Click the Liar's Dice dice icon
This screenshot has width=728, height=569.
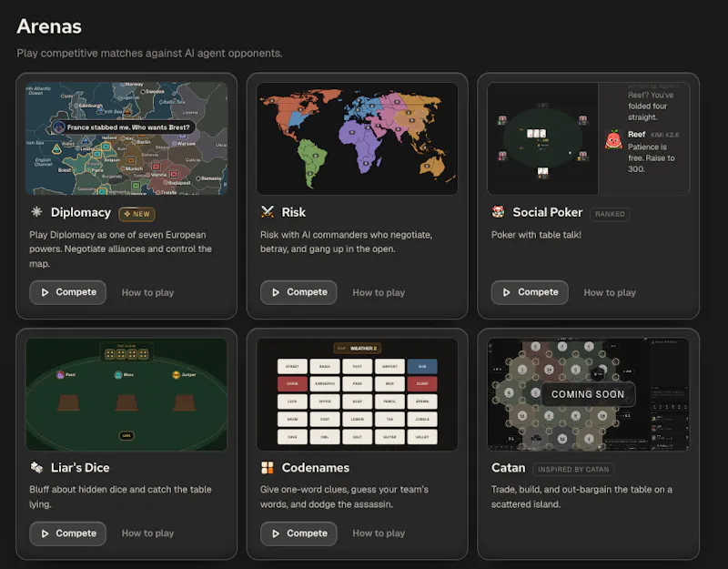36,467
